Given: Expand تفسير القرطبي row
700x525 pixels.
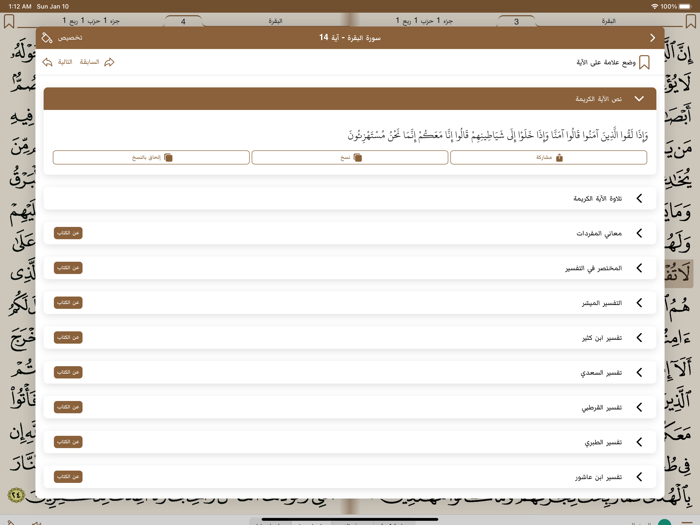Looking at the screenshot, I should 350,407.
